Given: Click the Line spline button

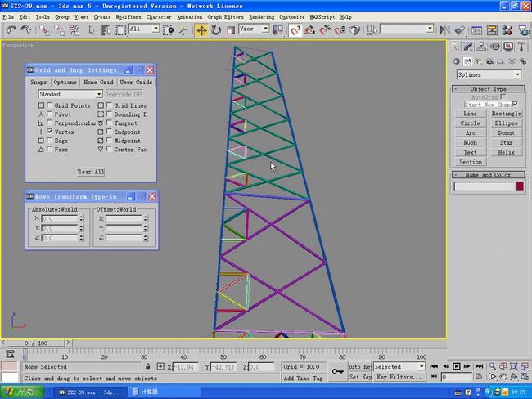Looking at the screenshot, I should tap(471, 114).
